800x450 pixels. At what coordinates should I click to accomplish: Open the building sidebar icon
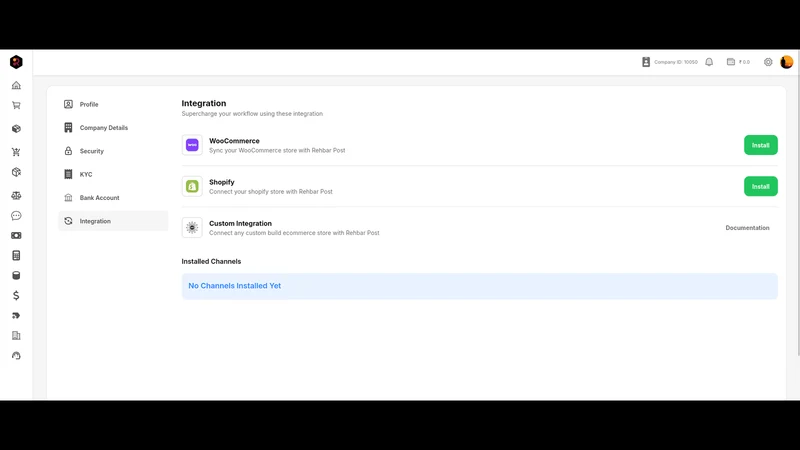[x=16, y=336]
